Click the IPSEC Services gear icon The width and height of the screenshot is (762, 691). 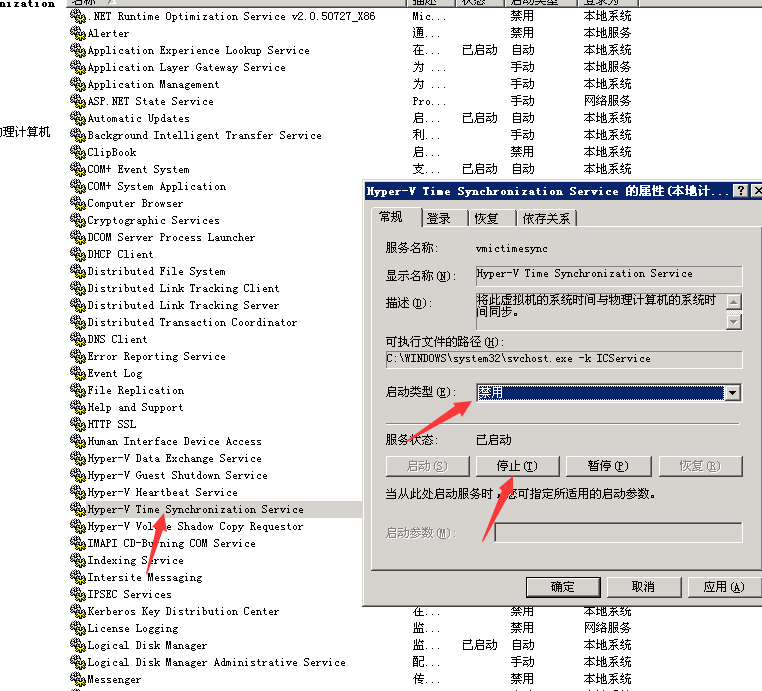[78, 594]
